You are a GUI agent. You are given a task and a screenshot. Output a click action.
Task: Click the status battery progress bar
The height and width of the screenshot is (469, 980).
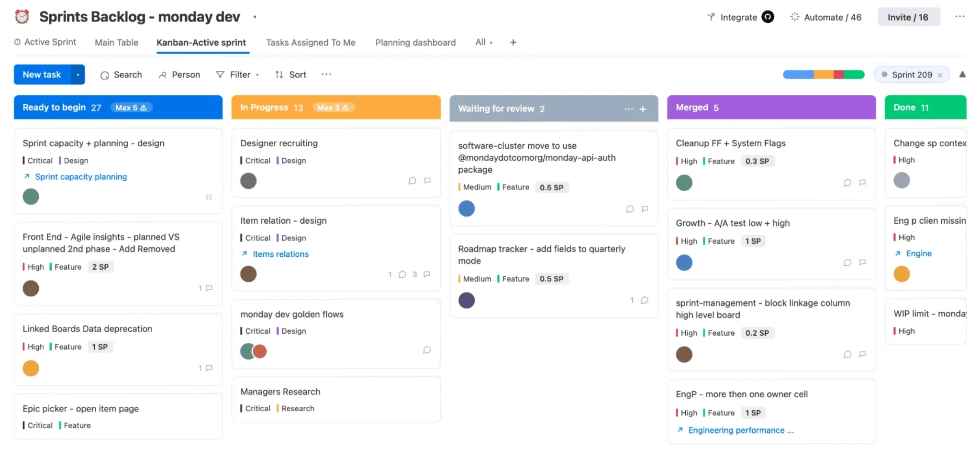click(824, 75)
